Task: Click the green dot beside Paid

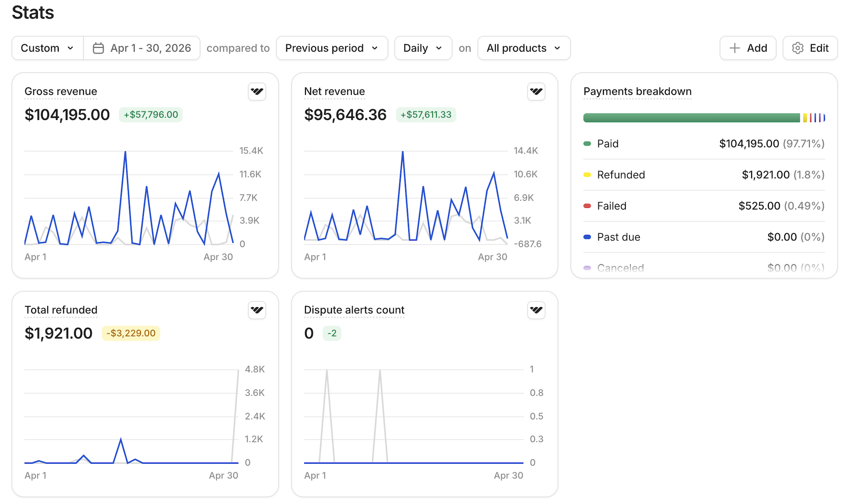Action: (x=587, y=144)
